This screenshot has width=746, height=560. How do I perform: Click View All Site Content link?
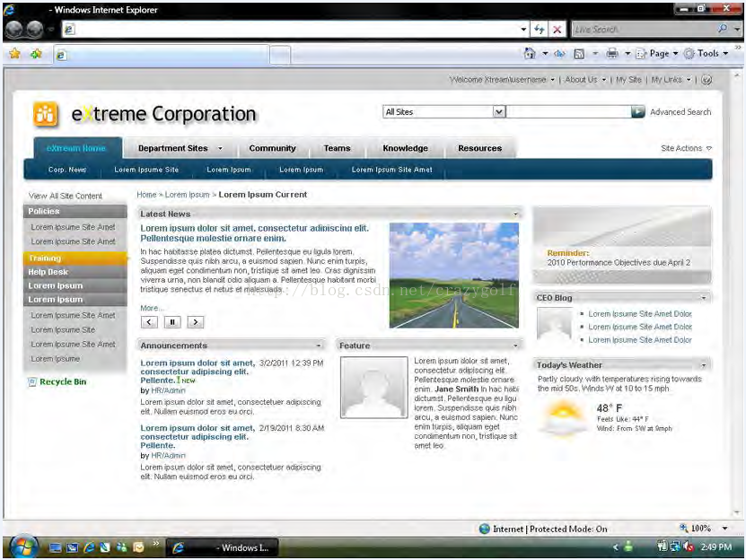tap(66, 196)
